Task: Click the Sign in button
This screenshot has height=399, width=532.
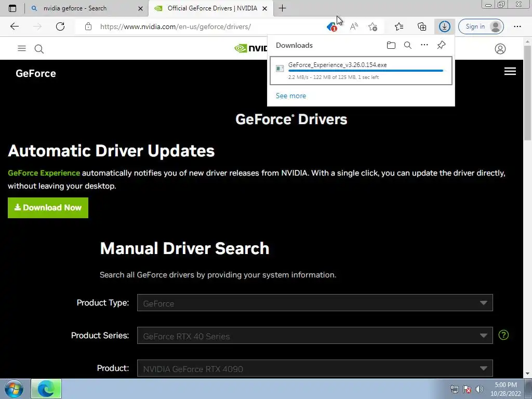Action: click(x=481, y=26)
